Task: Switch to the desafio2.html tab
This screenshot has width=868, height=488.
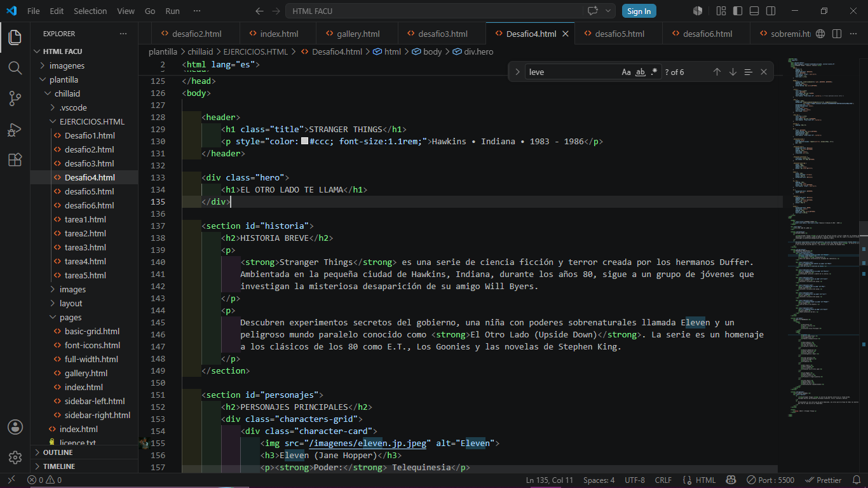Action: point(196,34)
